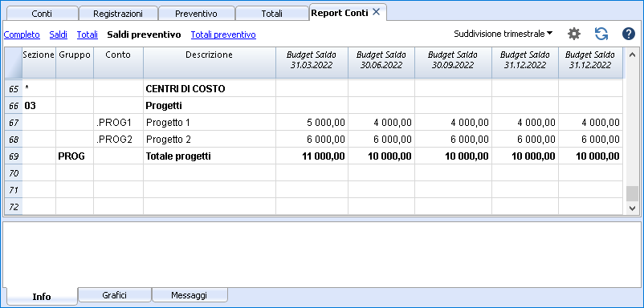Select row number 66 header

[14, 106]
